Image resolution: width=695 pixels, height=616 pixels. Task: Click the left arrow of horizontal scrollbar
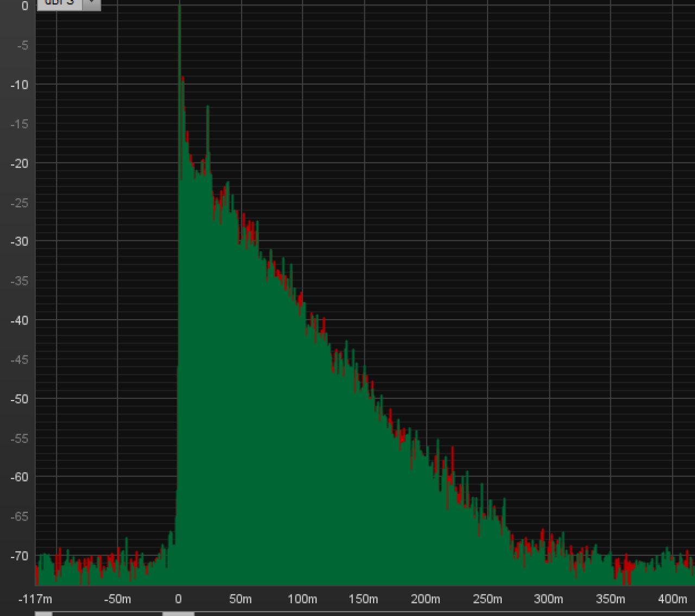tap(43, 613)
